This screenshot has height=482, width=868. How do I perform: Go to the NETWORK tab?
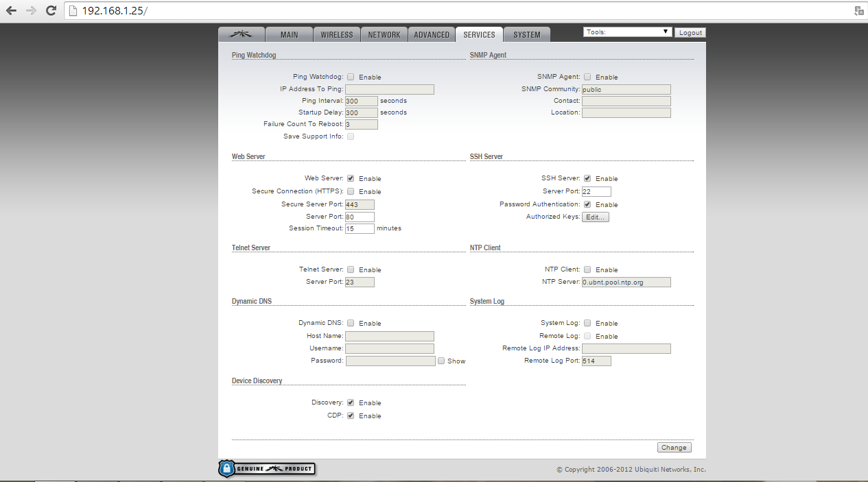(384, 35)
